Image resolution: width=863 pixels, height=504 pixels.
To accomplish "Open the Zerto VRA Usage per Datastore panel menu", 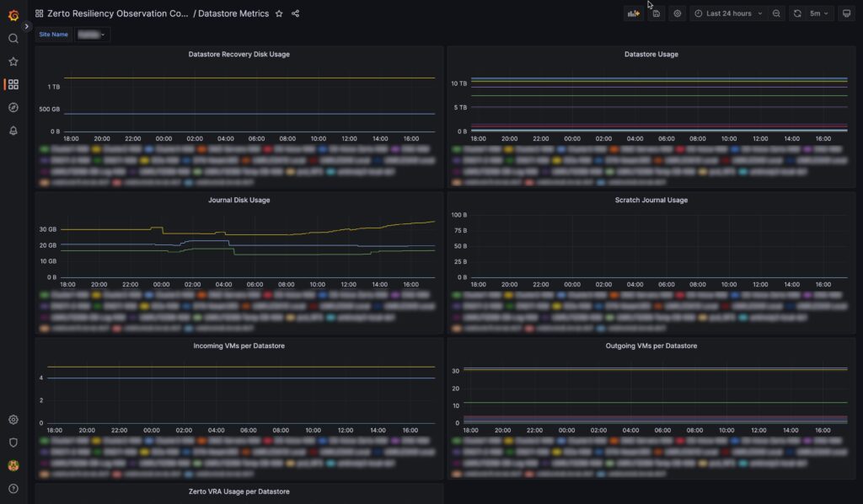I will [239, 492].
